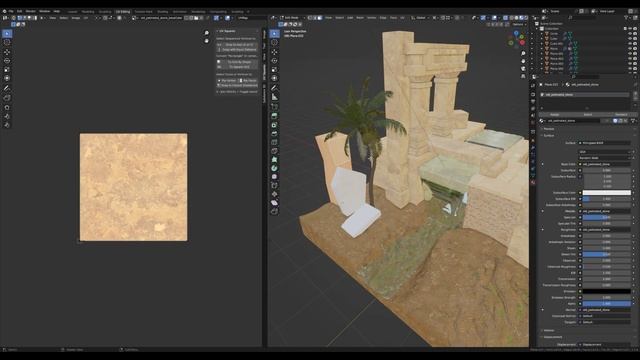
Task: Click the Deselect button in material properties
Action: [621, 115]
